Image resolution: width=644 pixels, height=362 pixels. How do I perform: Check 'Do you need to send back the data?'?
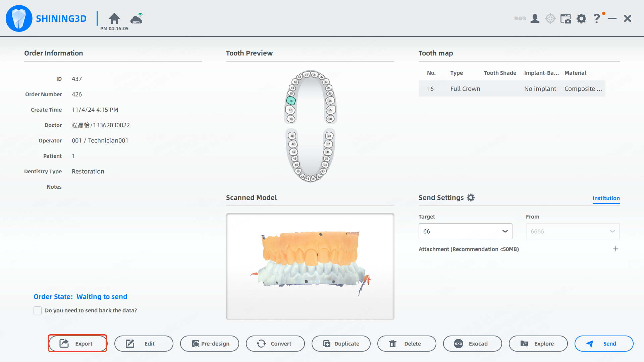coord(38,310)
